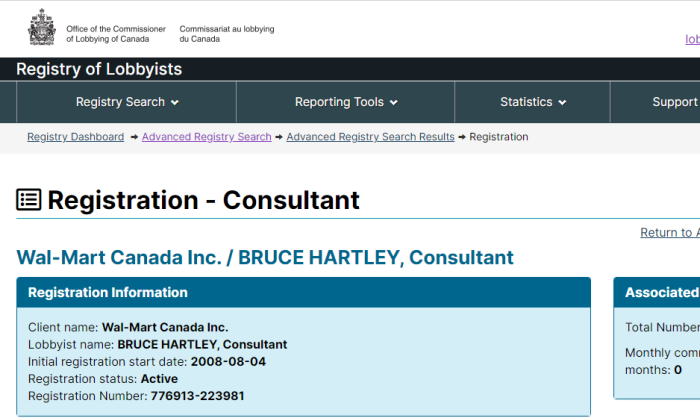Click the Wal-Mart Canada Inc. / BRUCE HARTLEY heading

point(265,258)
